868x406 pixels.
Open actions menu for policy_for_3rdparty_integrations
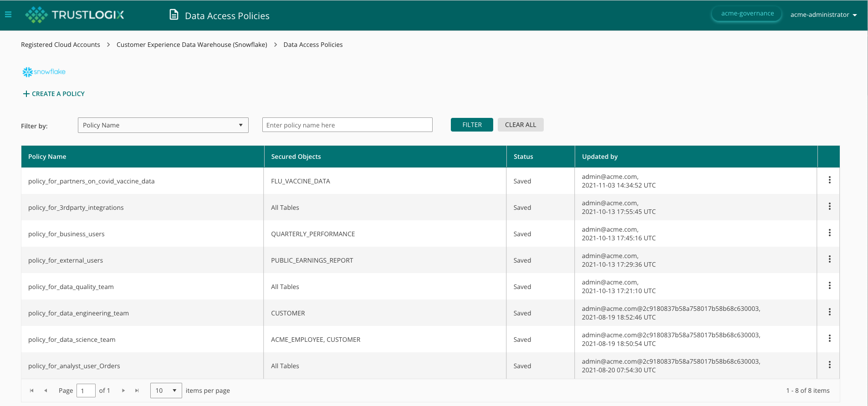pyautogui.click(x=829, y=206)
